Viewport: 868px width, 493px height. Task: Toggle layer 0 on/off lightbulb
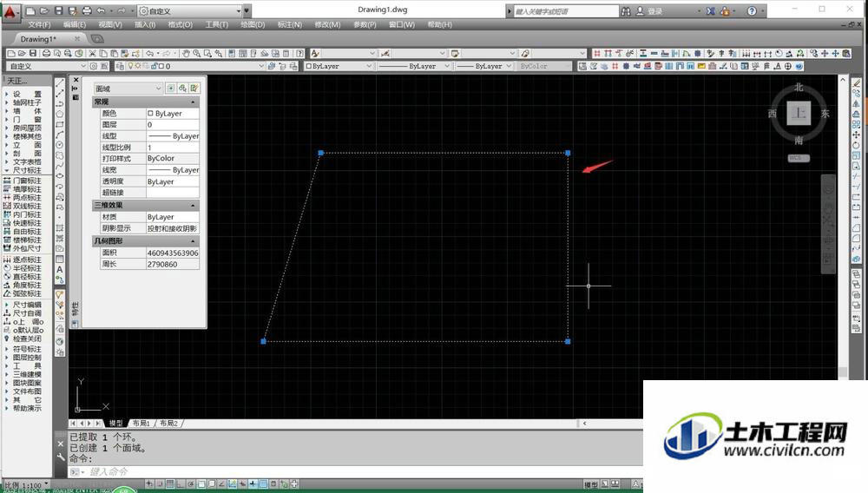(x=131, y=66)
